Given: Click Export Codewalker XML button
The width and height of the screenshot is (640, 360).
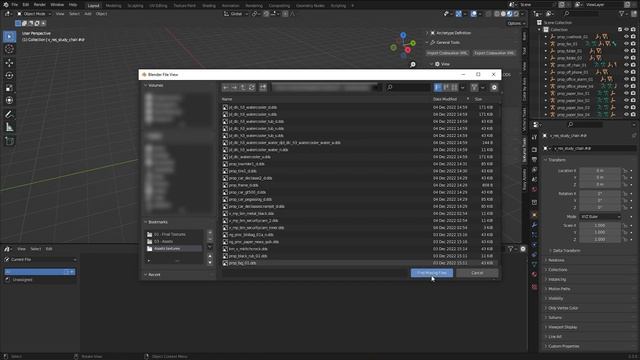Looking at the screenshot, I should 494,53.
